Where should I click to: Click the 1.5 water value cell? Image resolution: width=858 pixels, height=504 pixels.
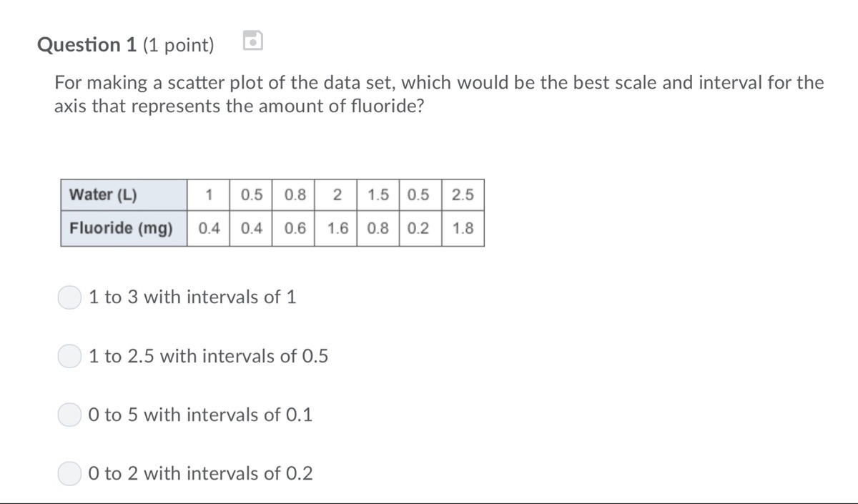pyautogui.click(x=378, y=194)
